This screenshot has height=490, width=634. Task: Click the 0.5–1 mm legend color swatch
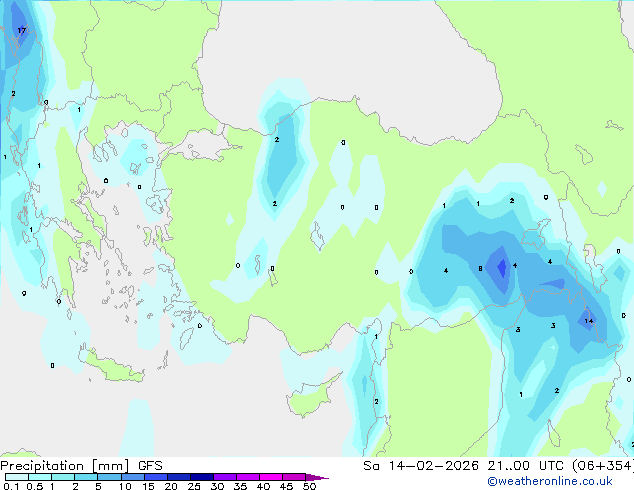[x=40, y=477]
